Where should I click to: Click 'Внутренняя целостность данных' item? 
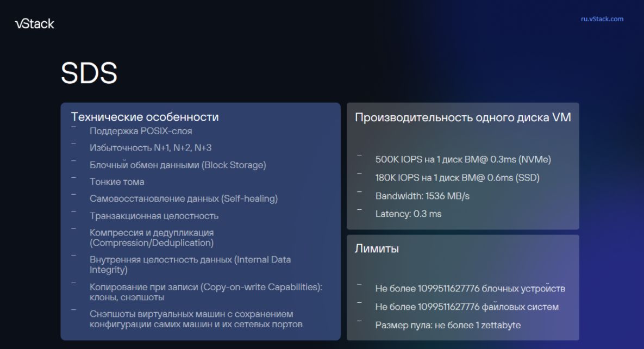190,265
